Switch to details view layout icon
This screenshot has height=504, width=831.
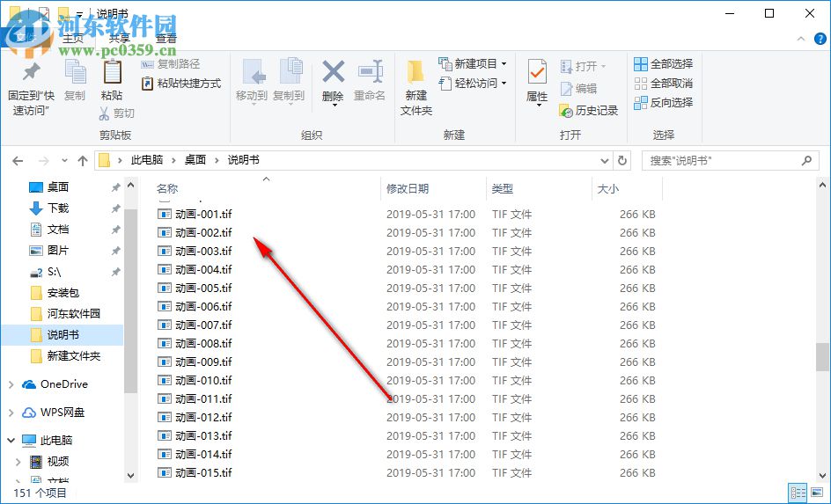[x=798, y=493]
